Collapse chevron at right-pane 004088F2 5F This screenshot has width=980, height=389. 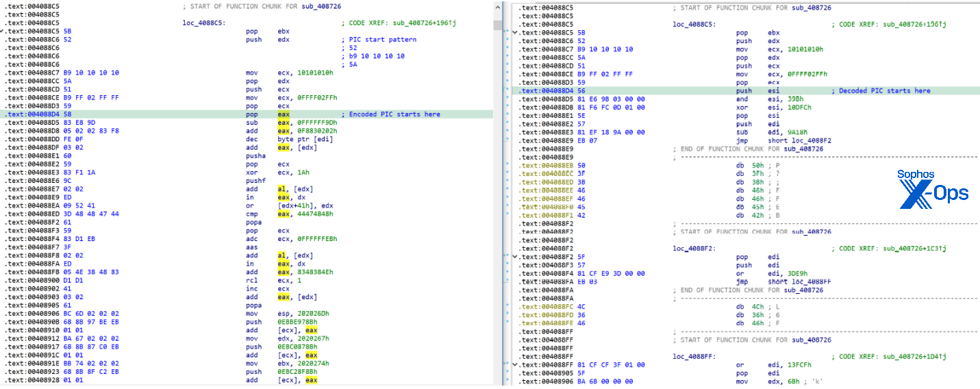pos(516,257)
